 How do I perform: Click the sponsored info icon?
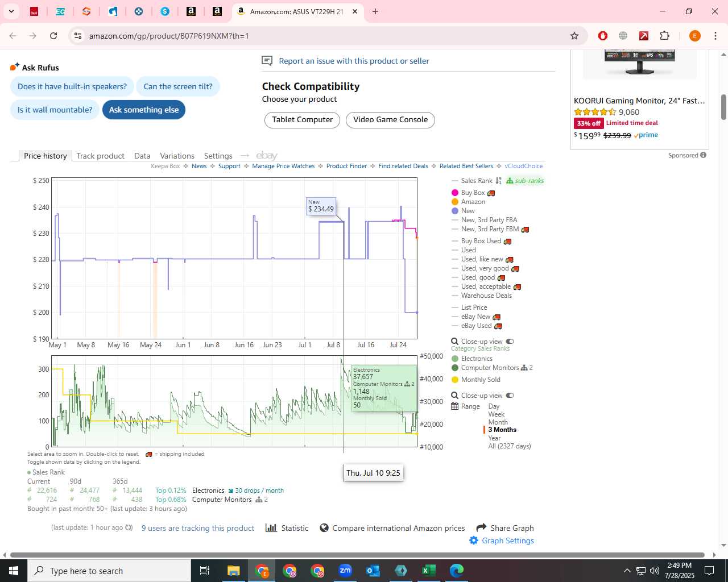click(x=704, y=155)
